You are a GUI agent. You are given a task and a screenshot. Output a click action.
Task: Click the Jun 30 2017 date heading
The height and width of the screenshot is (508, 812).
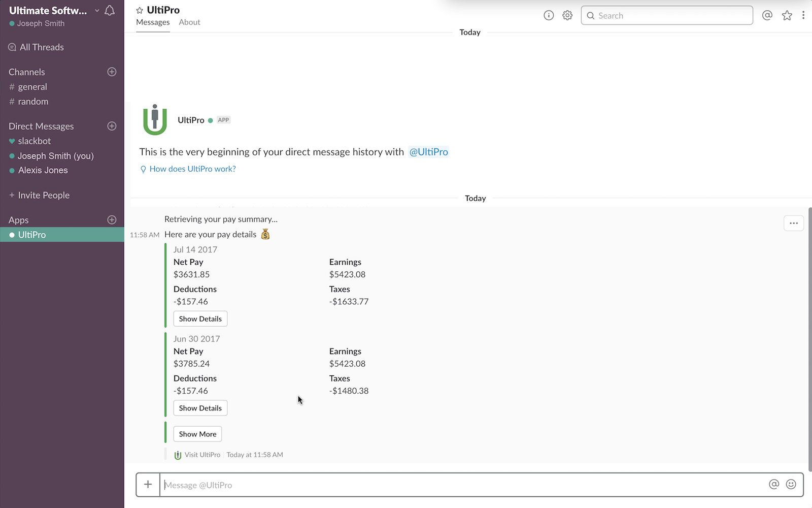pyautogui.click(x=197, y=339)
